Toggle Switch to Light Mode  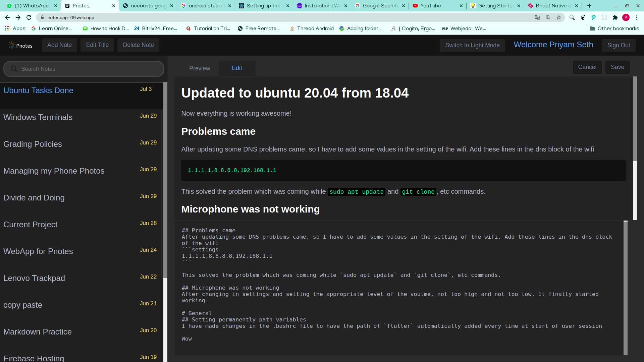[472, 45]
